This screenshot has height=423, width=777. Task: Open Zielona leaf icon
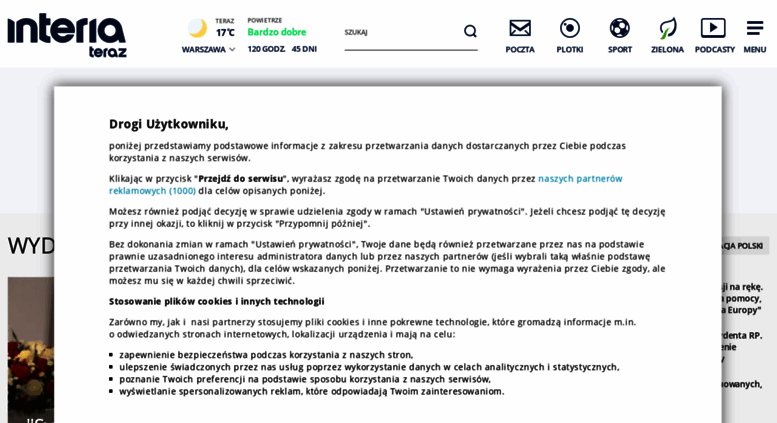click(667, 28)
